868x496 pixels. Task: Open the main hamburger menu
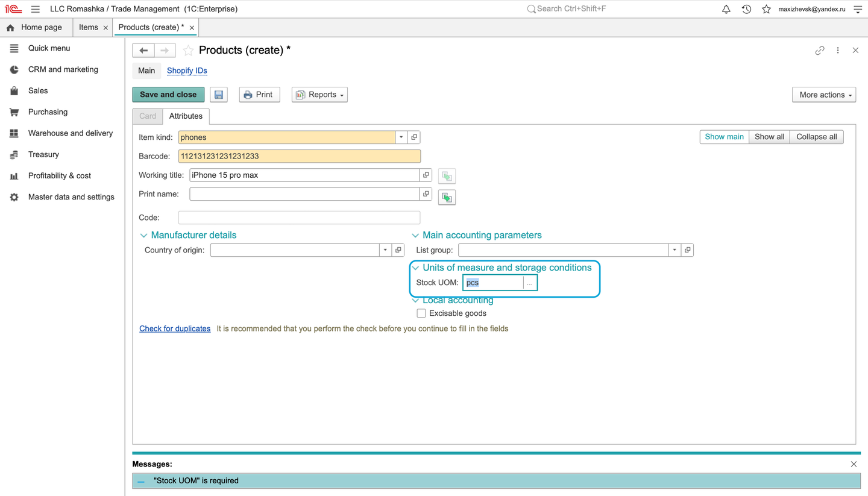(x=36, y=9)
